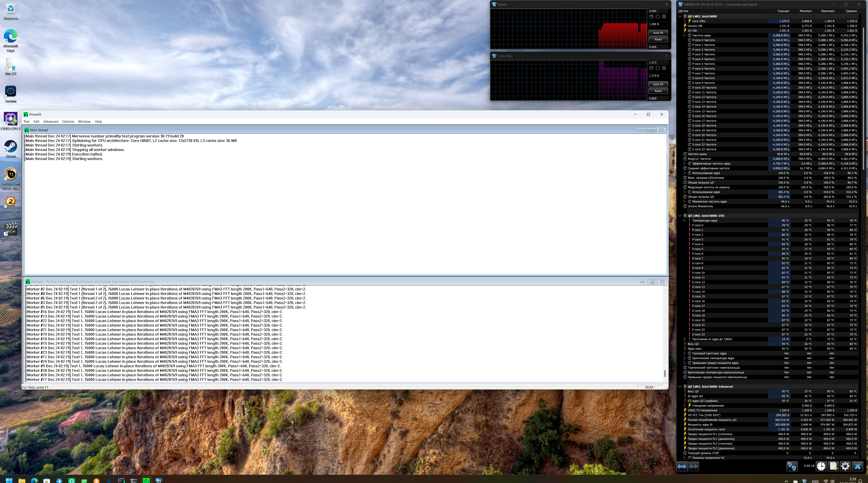Open HWiNFO sensor settings gear
Image resolution: width=868 pixels, height=483 pixels.
coord(845,467)
